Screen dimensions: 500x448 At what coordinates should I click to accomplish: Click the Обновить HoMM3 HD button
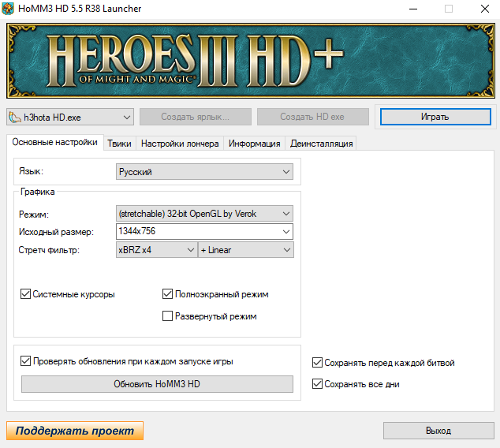[157, 384]
